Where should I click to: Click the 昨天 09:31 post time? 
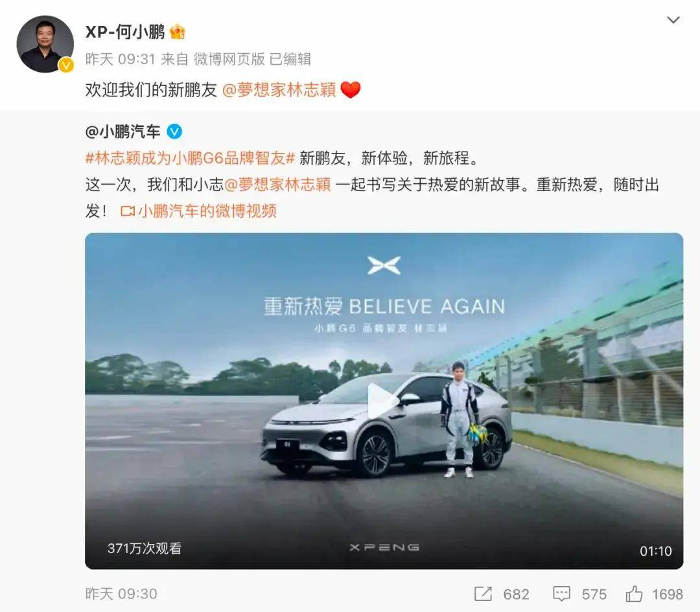(x=120, y=59)
